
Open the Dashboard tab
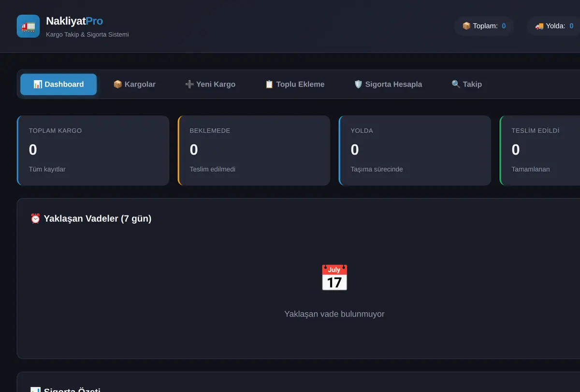click(58, 84)
